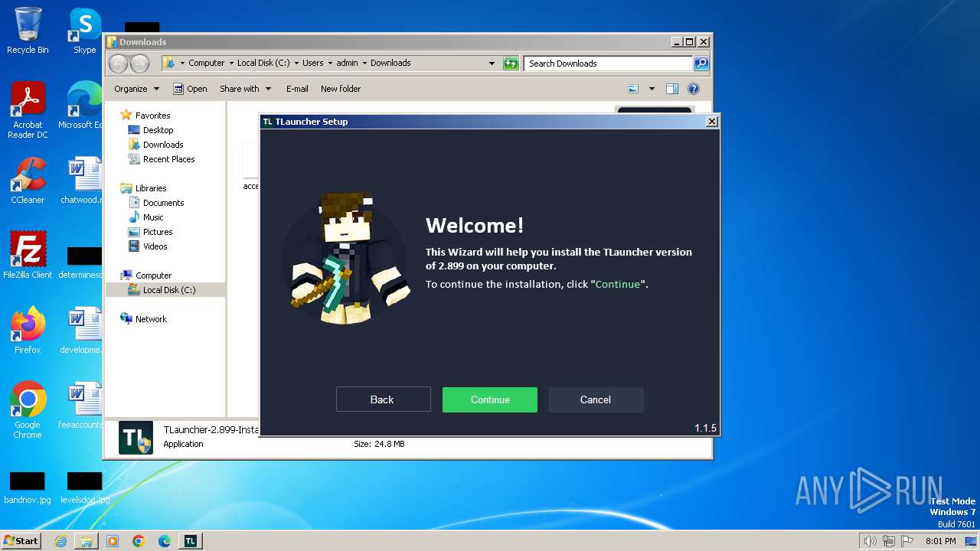Expand the Local Disk (C:) breadcrumb arrow

point(296,64)
